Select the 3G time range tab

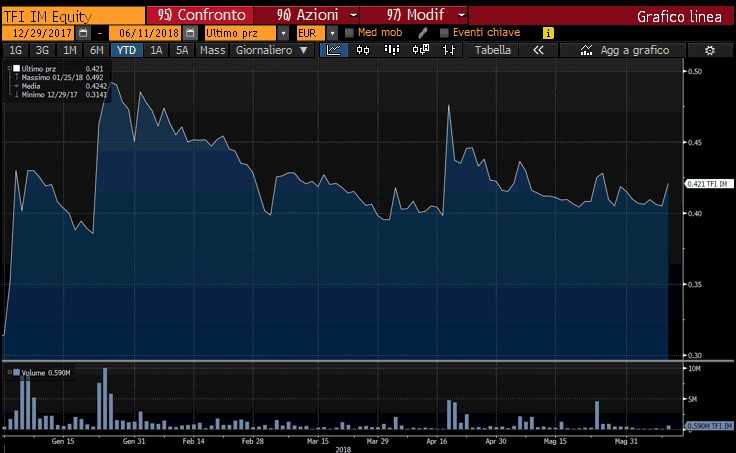[42, 50]
